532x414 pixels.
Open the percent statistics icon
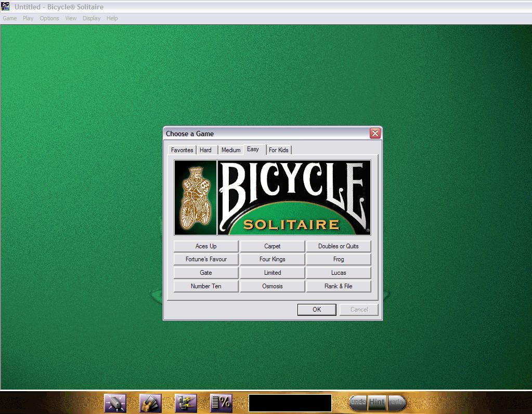pyautogui.click(x=221, y=403)
